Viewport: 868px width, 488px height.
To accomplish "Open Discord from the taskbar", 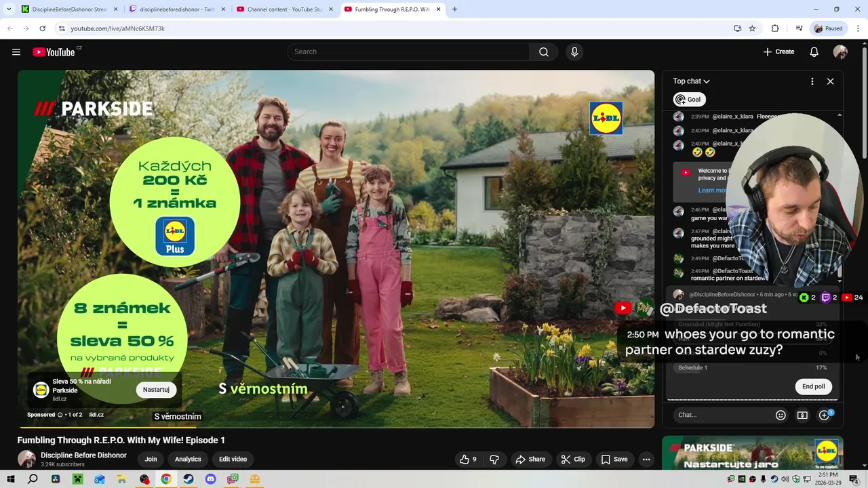I will pyautogui.click(x=210, y=479).
